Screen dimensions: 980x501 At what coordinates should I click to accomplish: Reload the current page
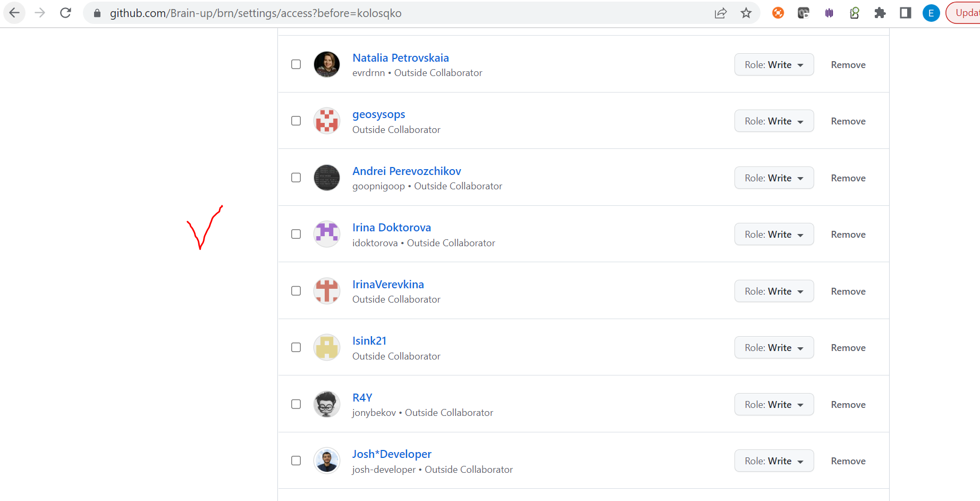click(65, 13)
